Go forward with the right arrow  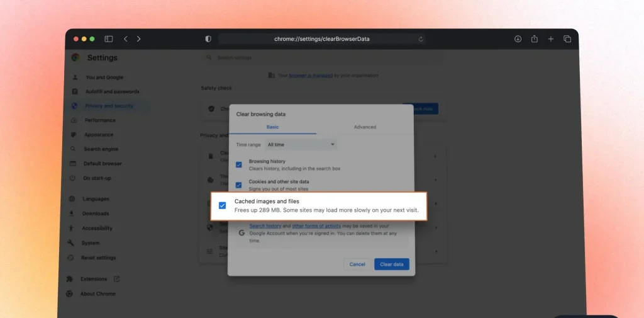tap(139, 39)
